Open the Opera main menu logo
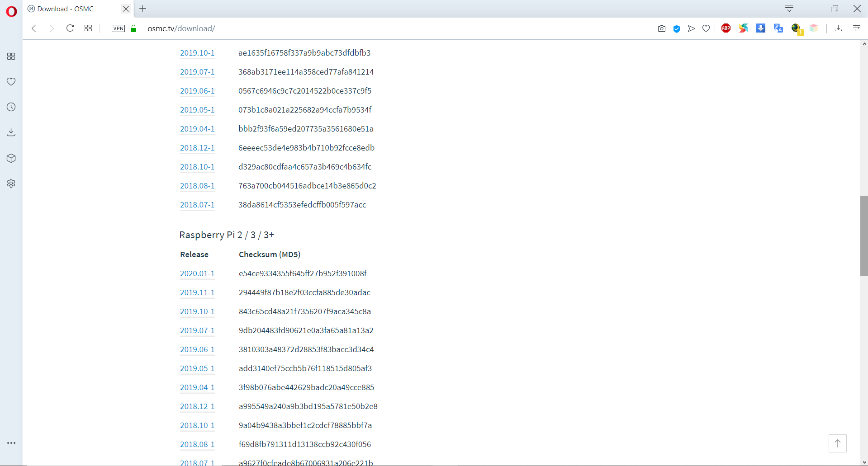868x466 pixels. point(11,11)
